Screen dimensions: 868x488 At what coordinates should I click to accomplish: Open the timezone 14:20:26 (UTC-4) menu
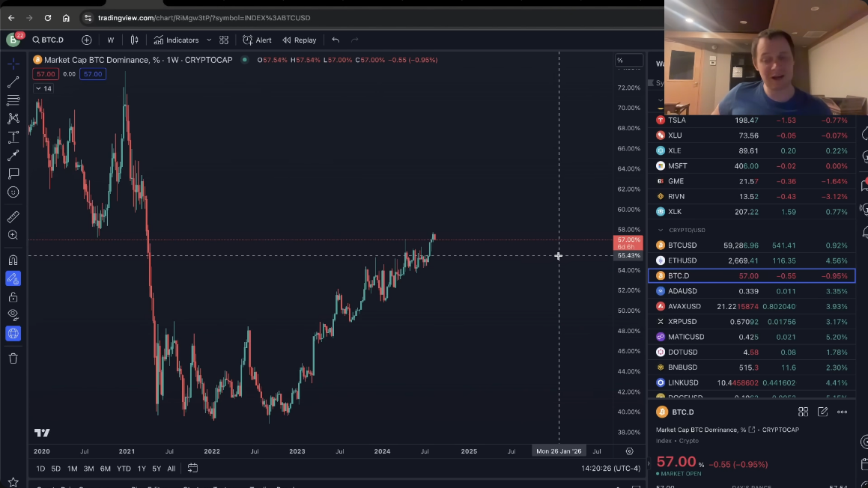point(610,469)
